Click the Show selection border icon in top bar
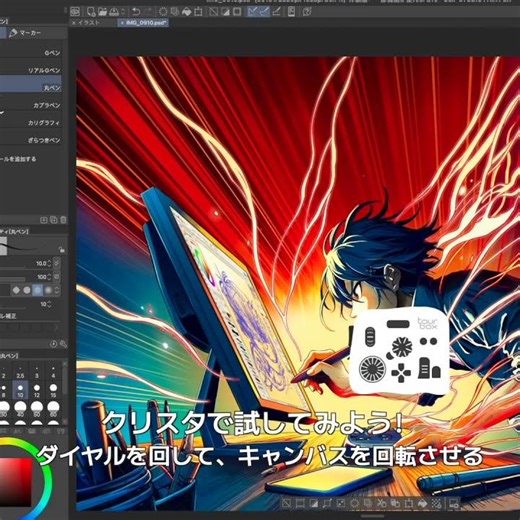520x520 pixels. click(x=237, y=12)
